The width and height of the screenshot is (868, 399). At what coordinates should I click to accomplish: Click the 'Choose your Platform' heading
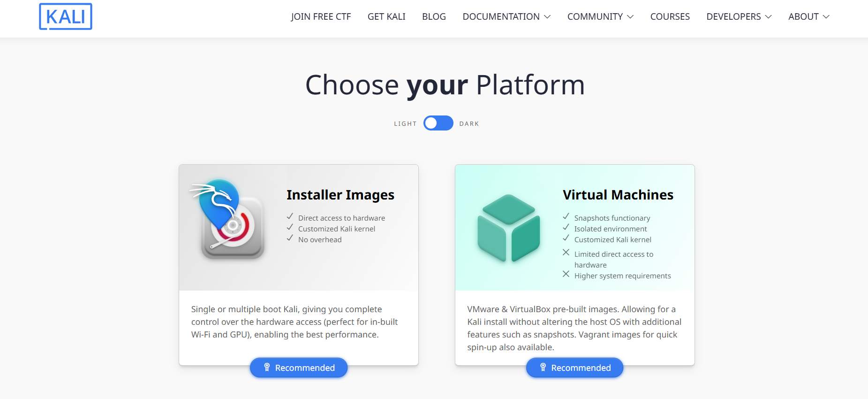pos(445,85)
